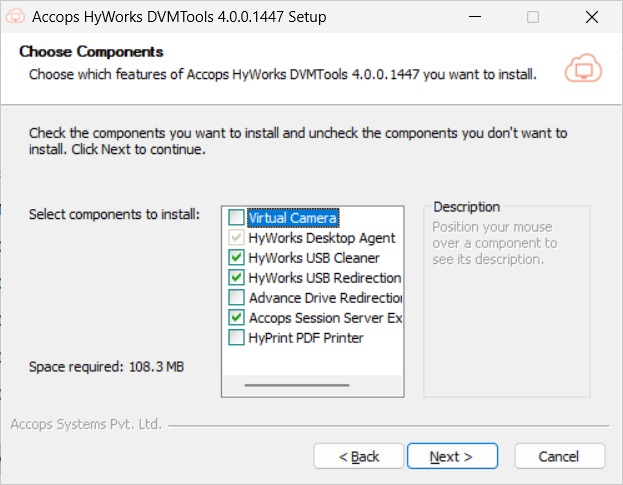Screen dimensions: 623x485
Task: Enable the Advance Drive Redirection checkbox
Action: [236, 298]
